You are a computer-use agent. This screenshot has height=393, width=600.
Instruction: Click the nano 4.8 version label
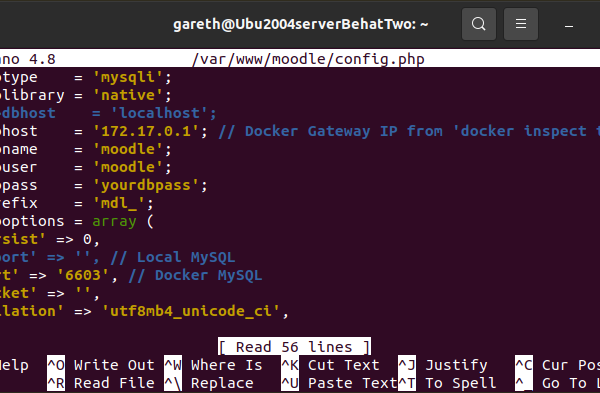[x=28, y=59]
